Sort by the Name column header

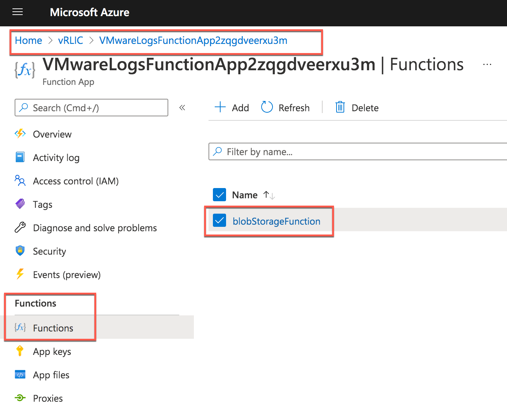click(x=245, y=195)
